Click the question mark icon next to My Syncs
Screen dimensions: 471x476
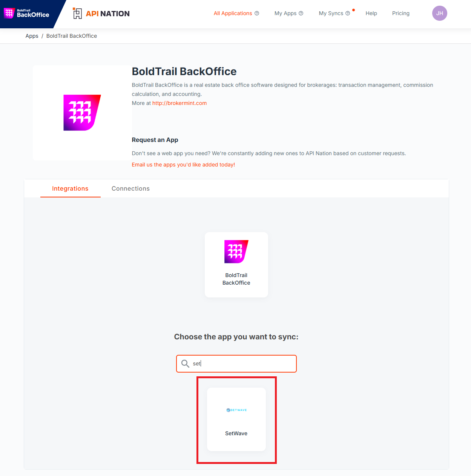[x=348, y=13]
